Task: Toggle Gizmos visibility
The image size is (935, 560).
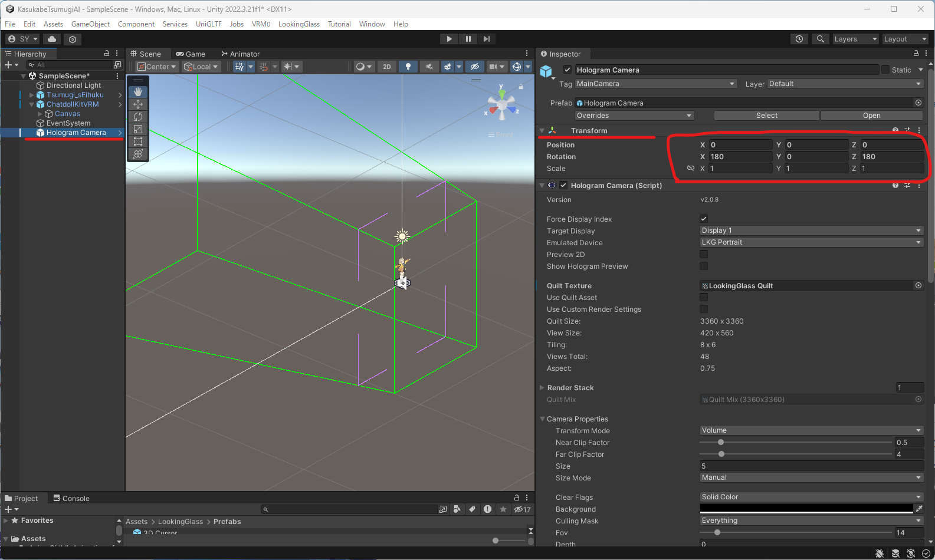Action: [517, 67]
